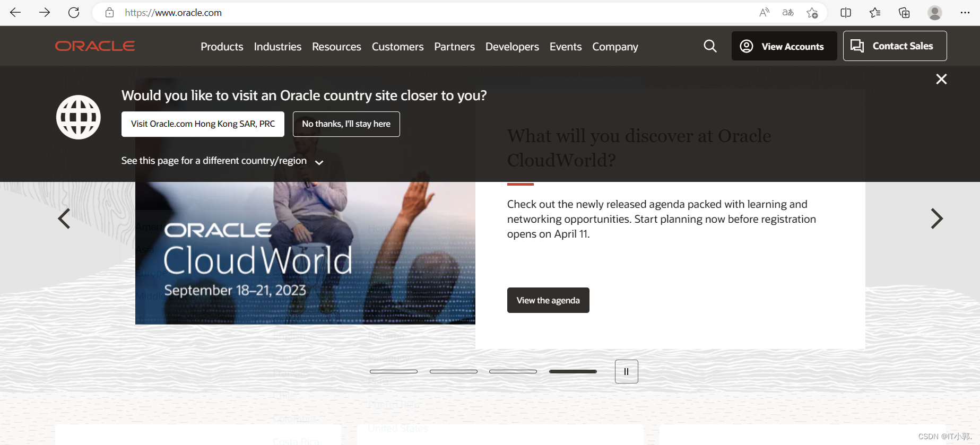Open the Resources menu
The height and width of the screenshot is (445, 980).
click(x=336, y=47)
